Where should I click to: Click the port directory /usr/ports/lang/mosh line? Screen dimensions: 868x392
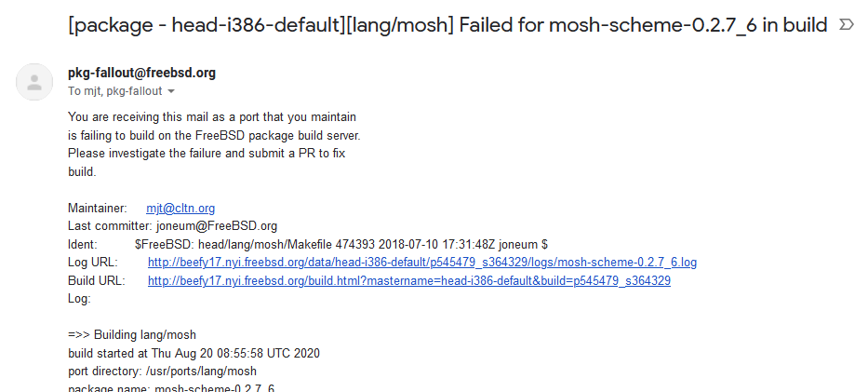162,371
